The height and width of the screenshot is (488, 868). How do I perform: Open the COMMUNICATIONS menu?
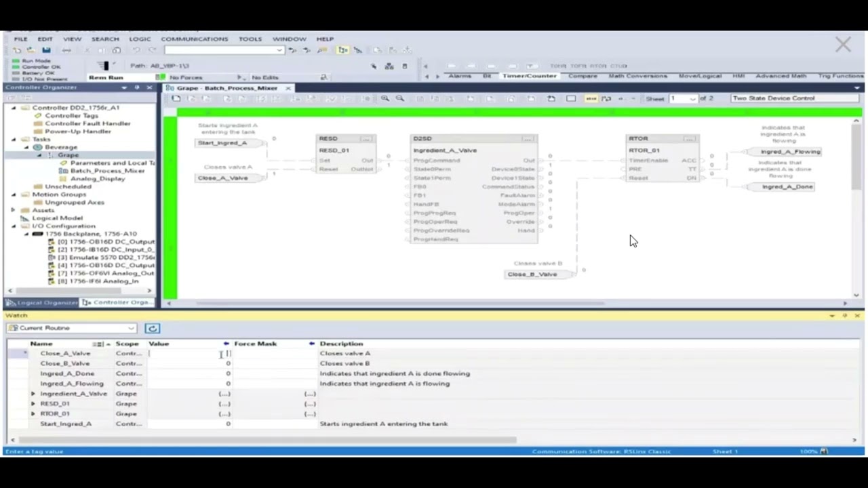(195, 39)
